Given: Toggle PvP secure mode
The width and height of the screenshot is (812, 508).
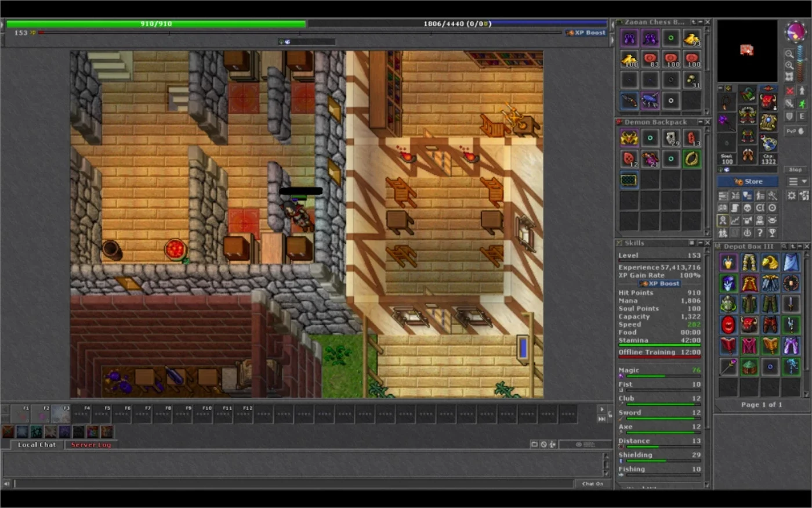Looking at the screenshot, I should tap(795, 131).
